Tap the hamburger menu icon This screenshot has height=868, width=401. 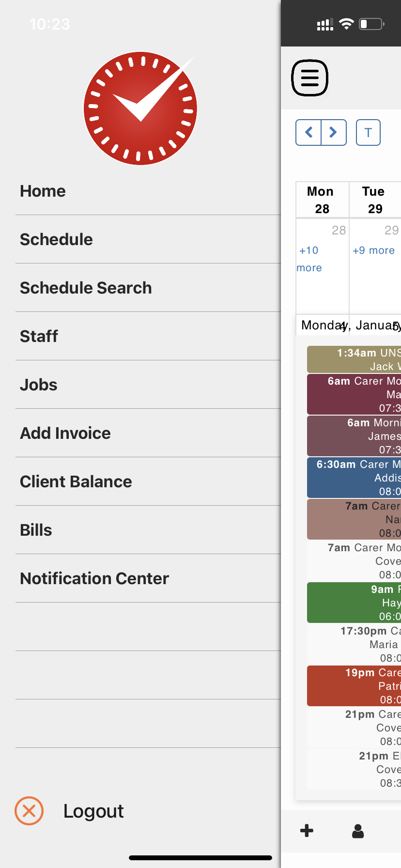click(x=310, y=77)
